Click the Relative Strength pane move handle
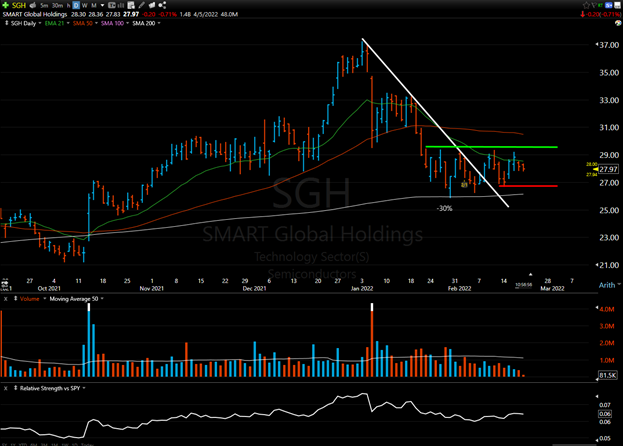This screenshot has width=623, height=446. tap(15, 388)
